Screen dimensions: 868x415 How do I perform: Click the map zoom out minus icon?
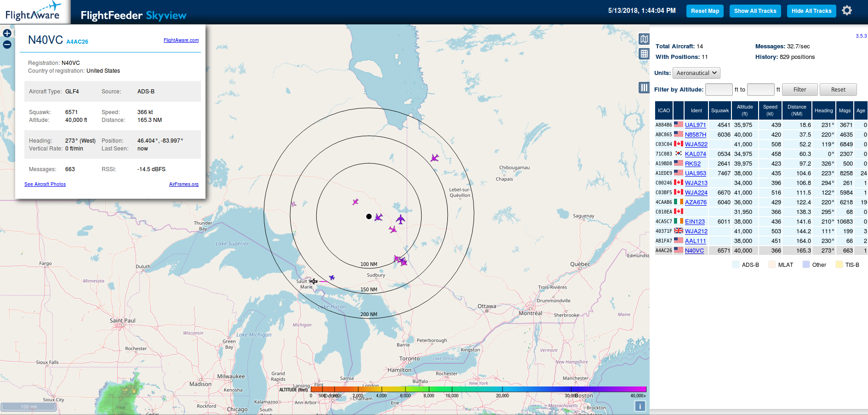click(7, 45)
